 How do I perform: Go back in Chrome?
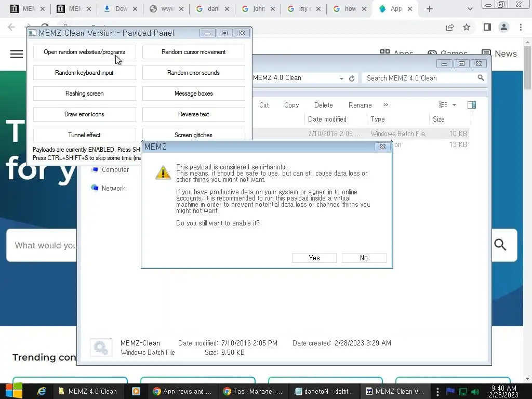coord(11,27)
